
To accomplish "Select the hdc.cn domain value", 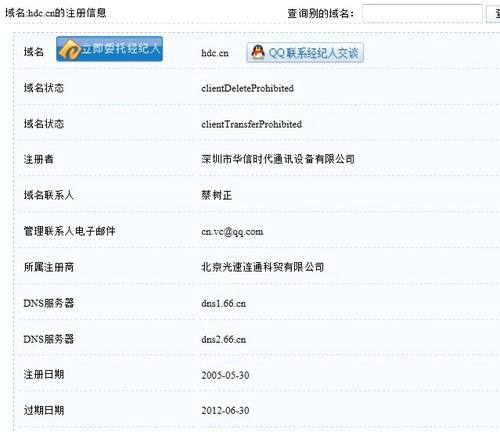I will point(215,53).
